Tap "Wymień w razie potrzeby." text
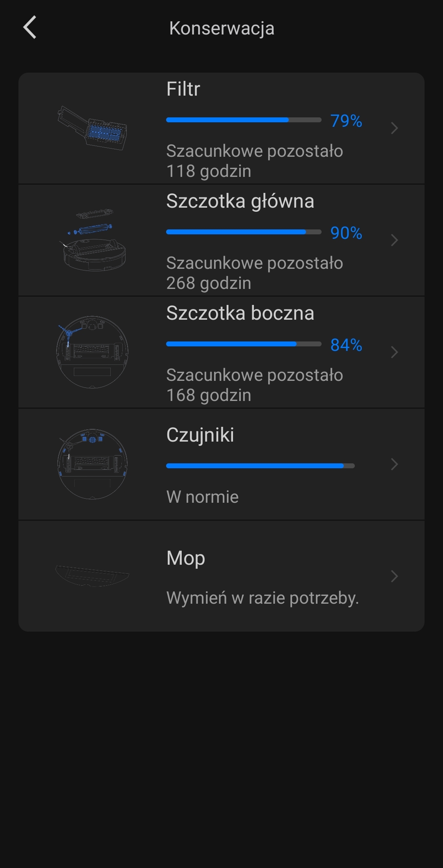The width and height of the screenshot is (443, 868). coord(263,598)
